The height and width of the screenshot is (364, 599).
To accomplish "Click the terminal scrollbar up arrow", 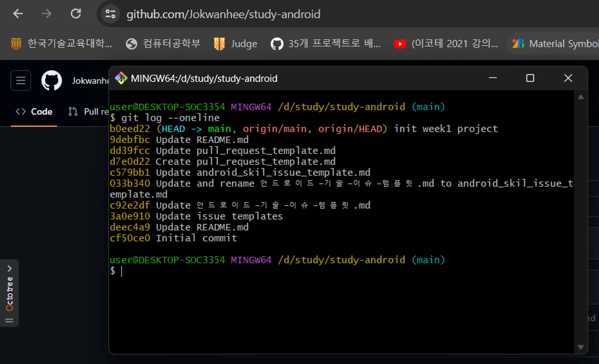I will (x=580, y=97).
